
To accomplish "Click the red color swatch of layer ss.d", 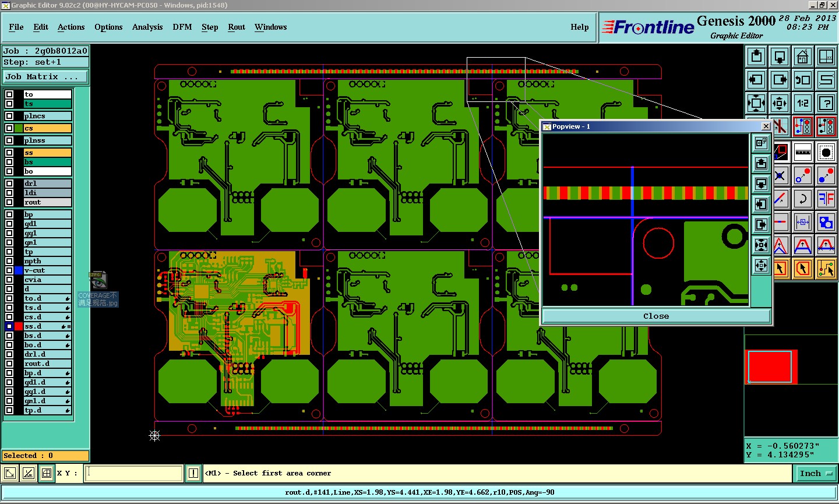I will 19,326.
